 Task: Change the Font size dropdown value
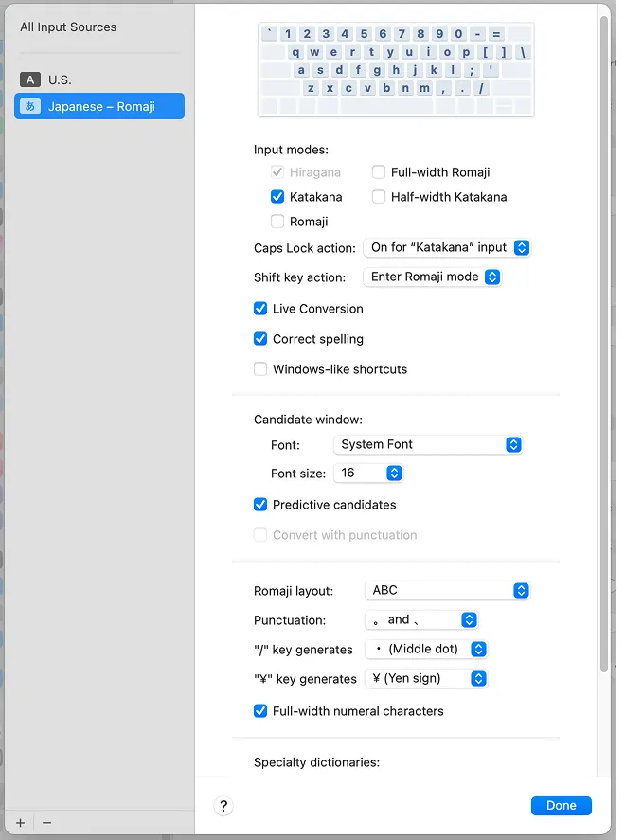coord(368,473)
